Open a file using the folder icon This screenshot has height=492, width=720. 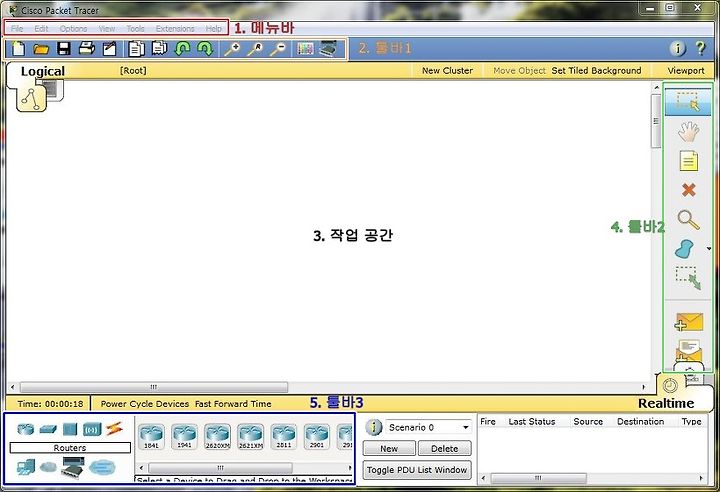41,48
